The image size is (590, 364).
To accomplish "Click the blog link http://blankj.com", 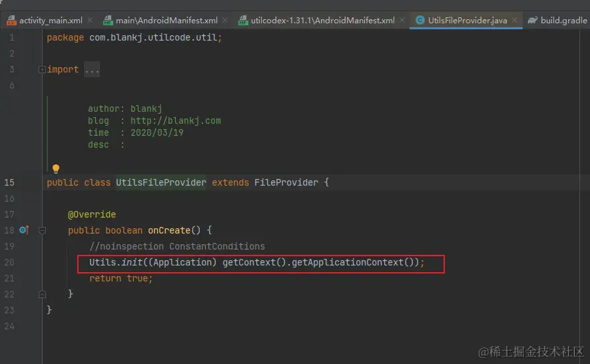I will [175, 120].
